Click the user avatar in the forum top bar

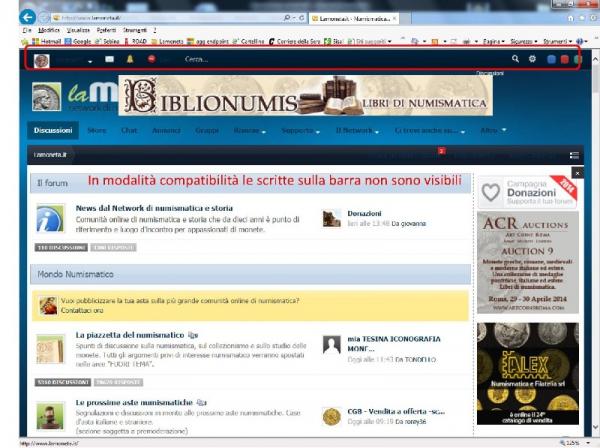tap(42, 60)
